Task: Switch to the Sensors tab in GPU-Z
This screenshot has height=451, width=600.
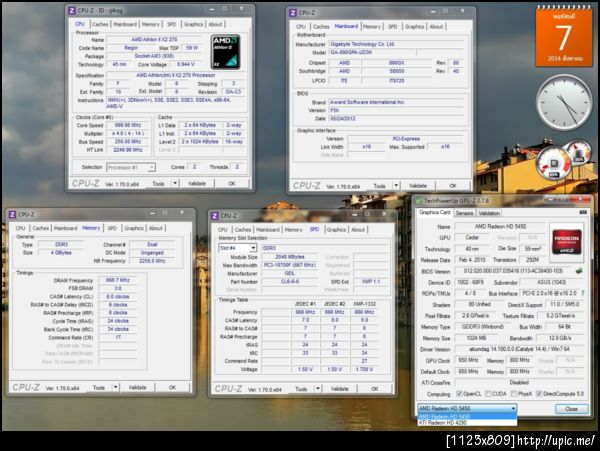Action: click(x=465, y=213)
